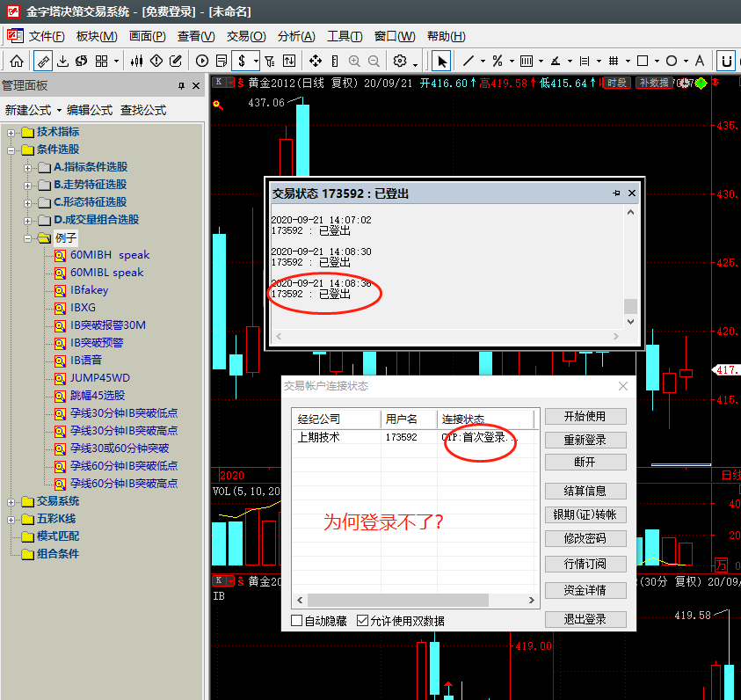Open the 交易(O) menu
This screenshot has height=700, width=741.
click(245, 36)
